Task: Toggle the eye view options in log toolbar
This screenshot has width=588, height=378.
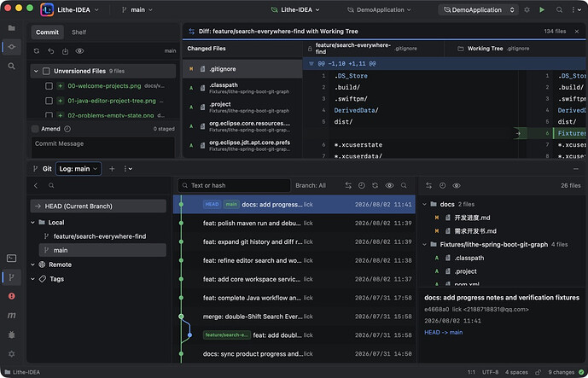Action: pyautogui.click(x=390, y=185)
